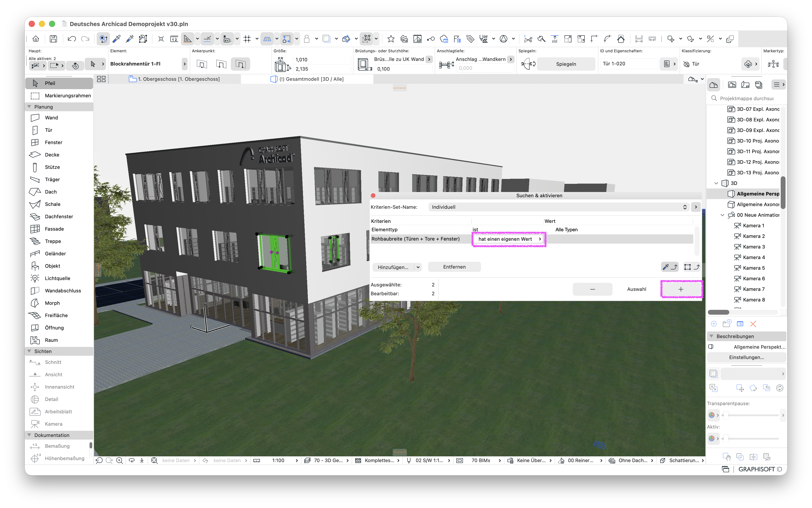The image size is (812, 508).
Task: Click the Undo arrow in toolbar
Action: [71, 39]
